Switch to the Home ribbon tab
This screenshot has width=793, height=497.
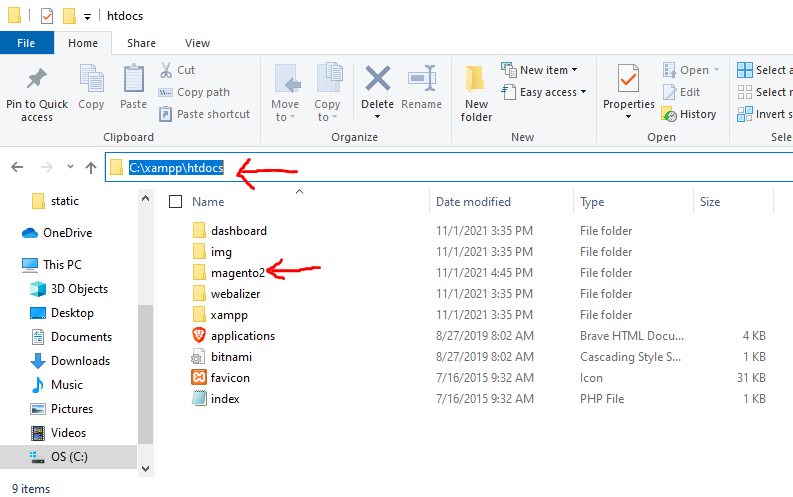(83, 43)
